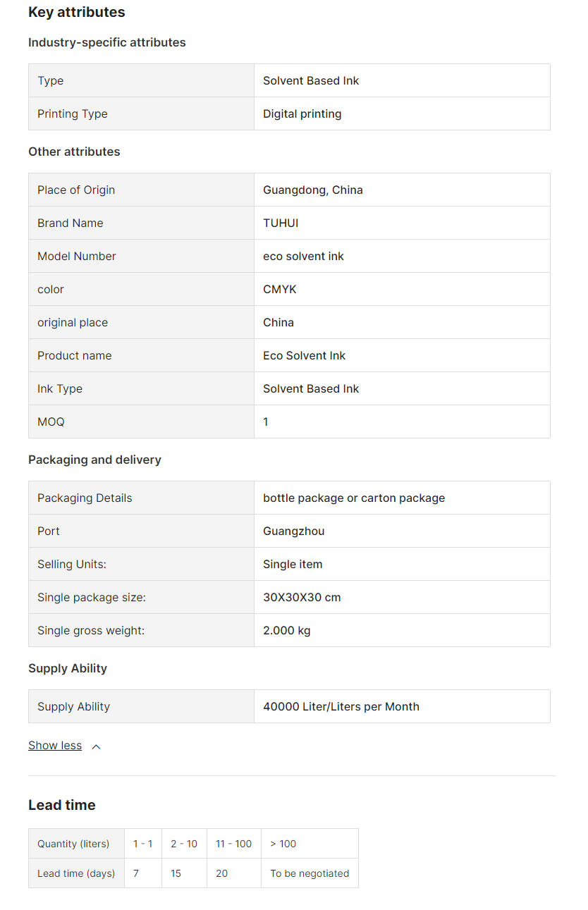Select the Guangzhou port value
Screen dimensions: 588x910
tap(293, 531)
